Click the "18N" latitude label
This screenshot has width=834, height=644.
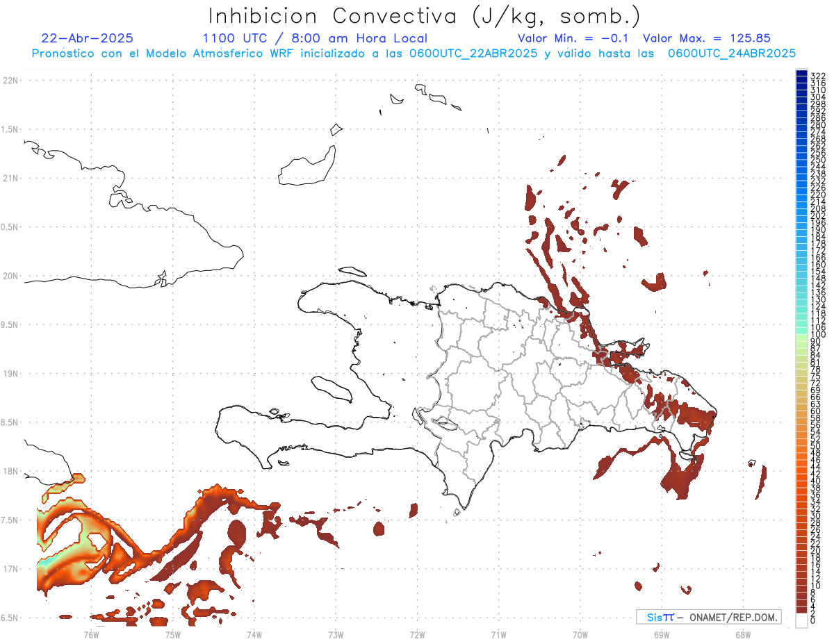(10, 472)
